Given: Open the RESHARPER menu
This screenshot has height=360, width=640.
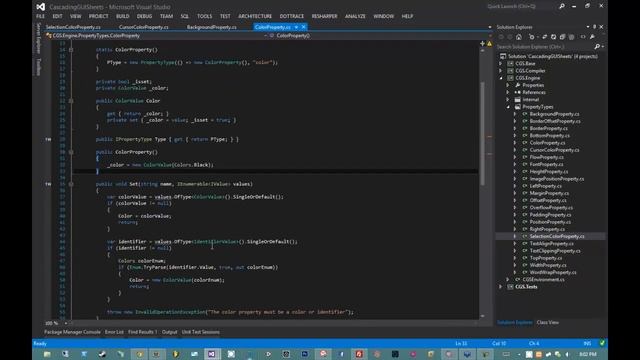Looking at the screenshot, I should [x=324, y=16].
